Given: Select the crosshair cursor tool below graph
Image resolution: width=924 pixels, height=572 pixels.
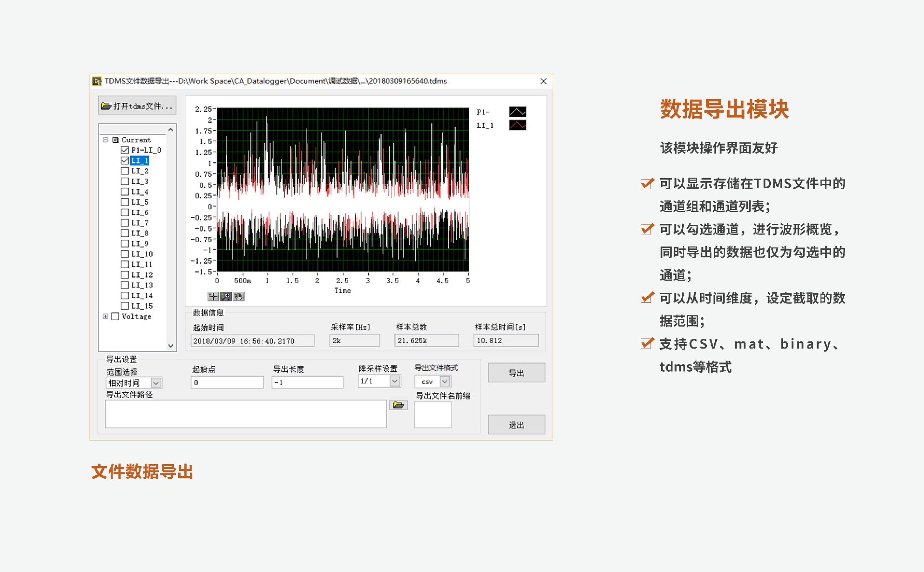Looking at the screenshot, I should tap(213, 297).
